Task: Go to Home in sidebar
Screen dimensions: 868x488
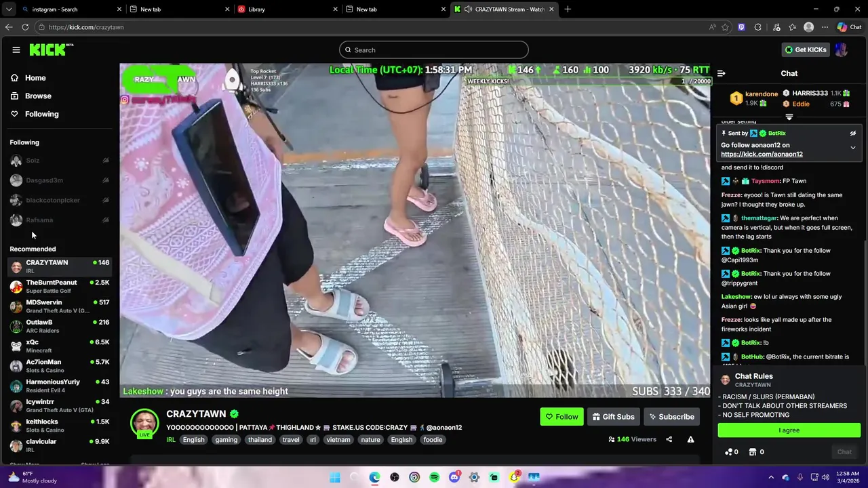Action: point(35,78)
